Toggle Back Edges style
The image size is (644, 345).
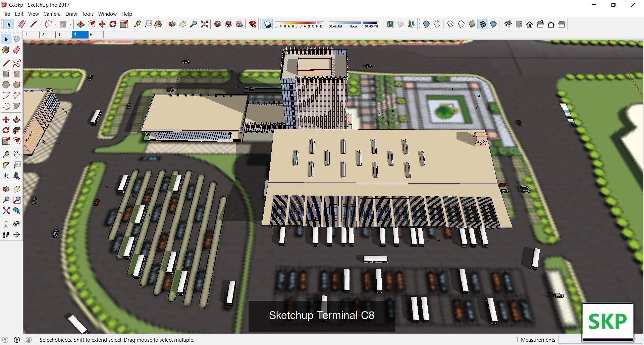click(437, 24)
